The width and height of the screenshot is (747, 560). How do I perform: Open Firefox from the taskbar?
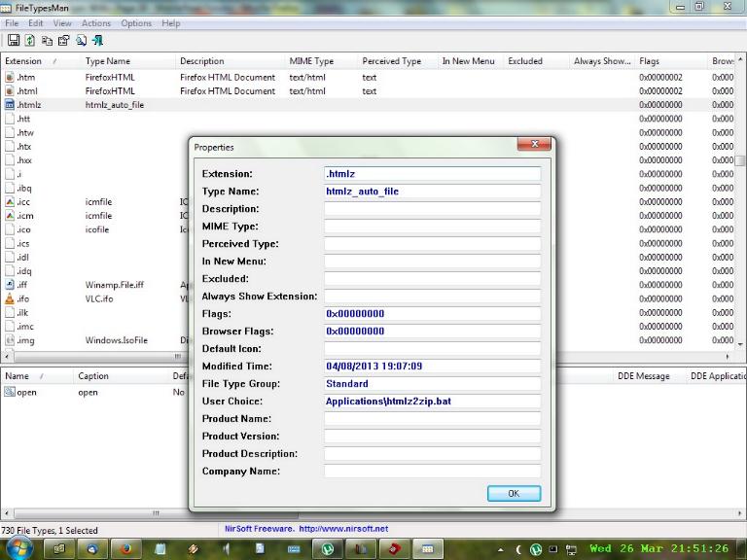(126, 549)
